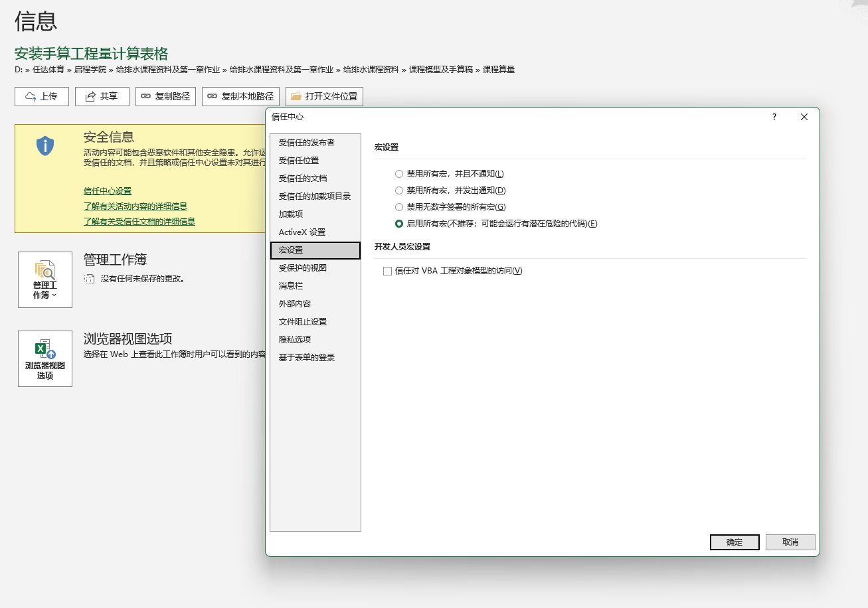
Task: Click the 开发人员宏设置 section heading
Action: click(x=402, y=247)
